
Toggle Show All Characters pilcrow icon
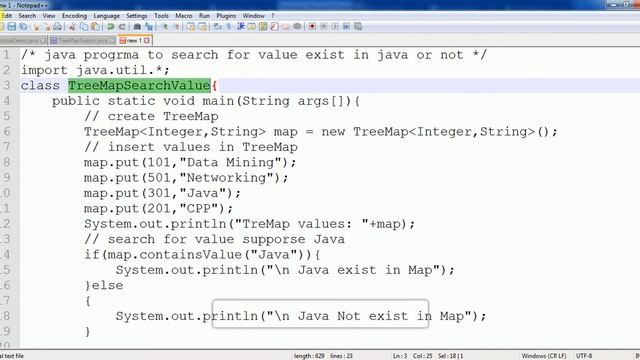click(x=229, y=27)
